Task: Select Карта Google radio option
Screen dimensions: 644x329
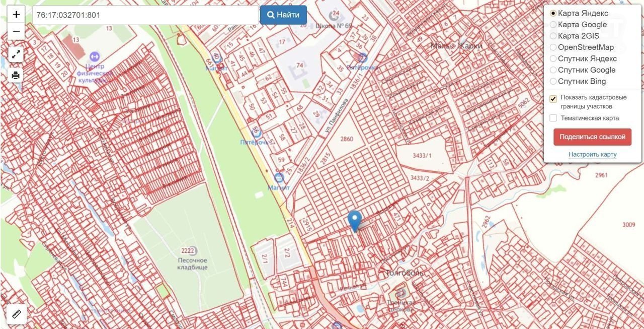Action: [x=553, y=25]
